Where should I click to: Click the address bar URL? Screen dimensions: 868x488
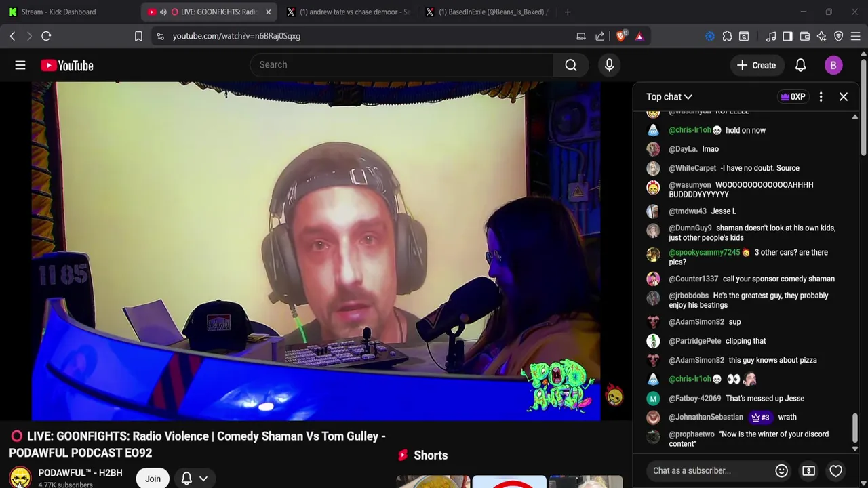coord(236,36)
